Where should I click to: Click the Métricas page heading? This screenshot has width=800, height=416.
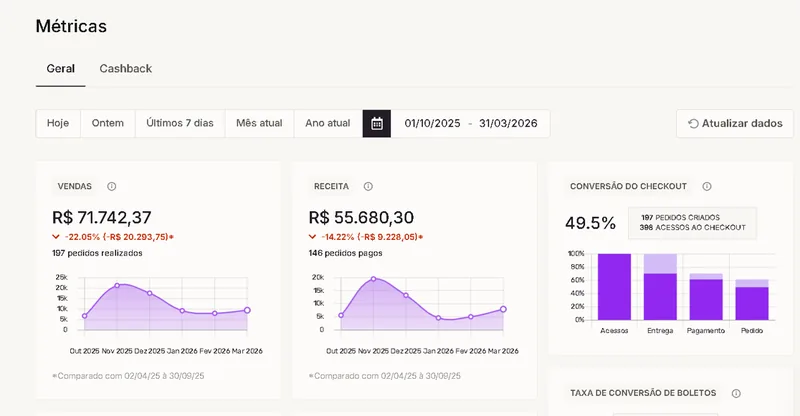71,26
